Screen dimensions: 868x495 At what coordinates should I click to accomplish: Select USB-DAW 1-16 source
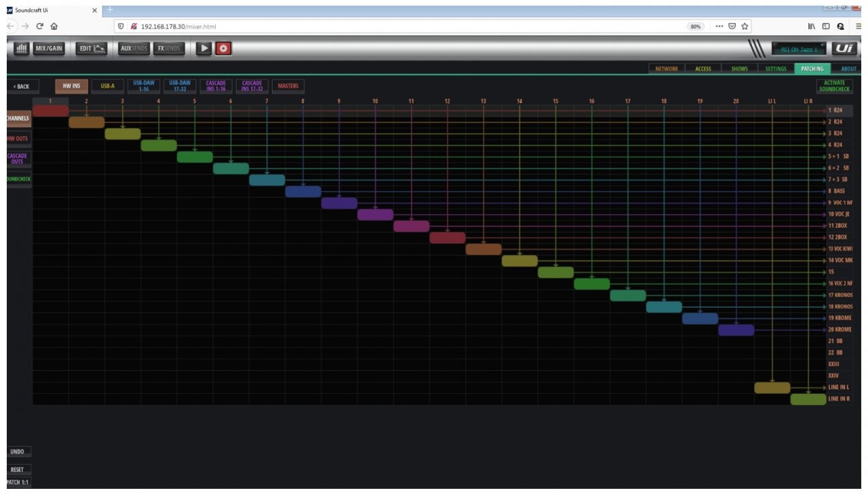point(144,86)
